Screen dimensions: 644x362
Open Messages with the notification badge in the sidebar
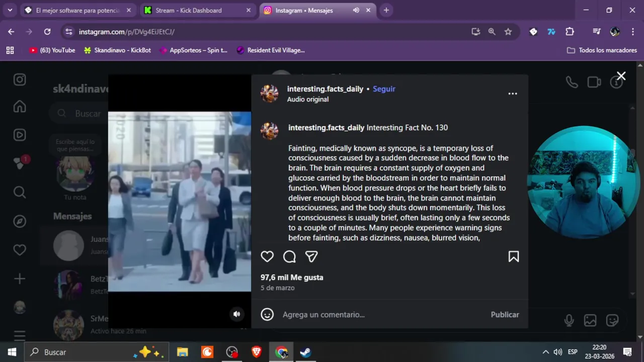[21, 162]
